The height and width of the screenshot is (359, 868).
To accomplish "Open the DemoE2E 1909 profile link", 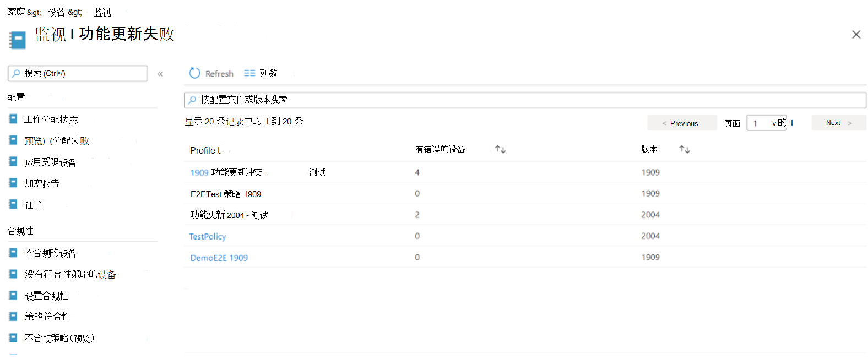I will [x=219, y=258].
